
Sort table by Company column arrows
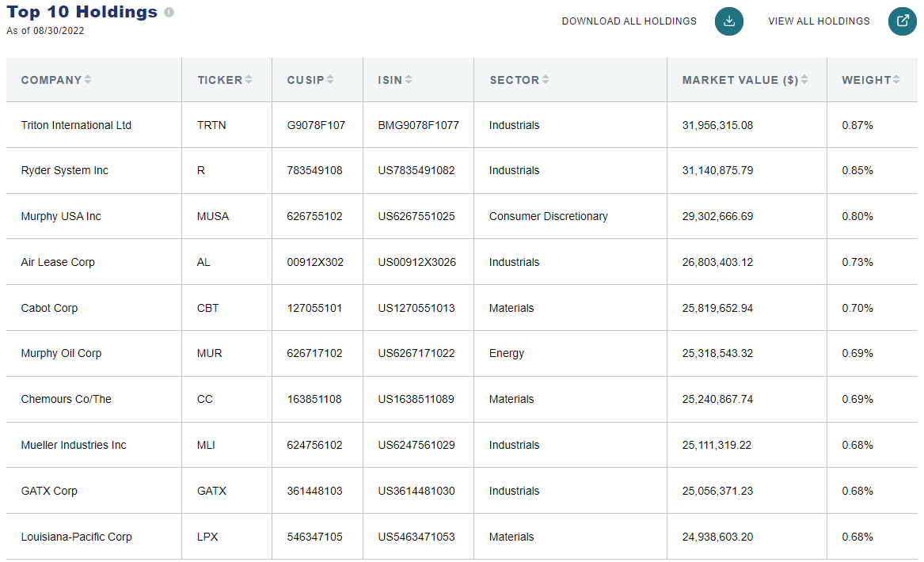88,79
